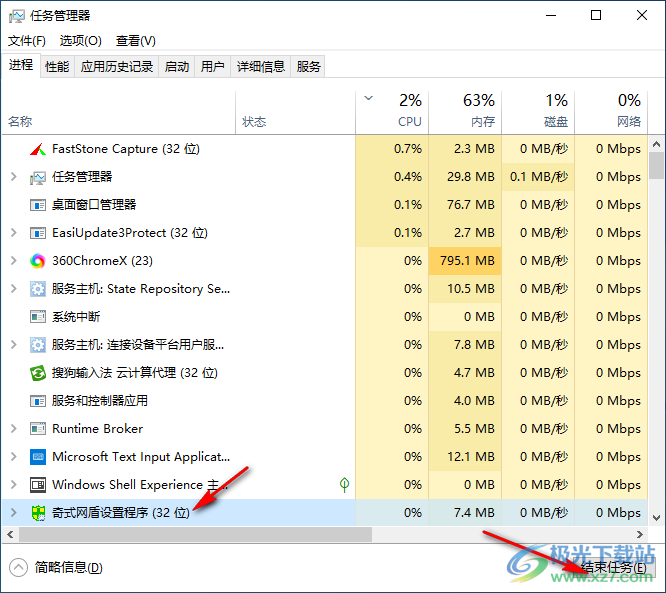666x593 pixels.
Task: Select the 0.1 MB/秒 disk cell
Action: pyautogui.click(x=538, y=177)
